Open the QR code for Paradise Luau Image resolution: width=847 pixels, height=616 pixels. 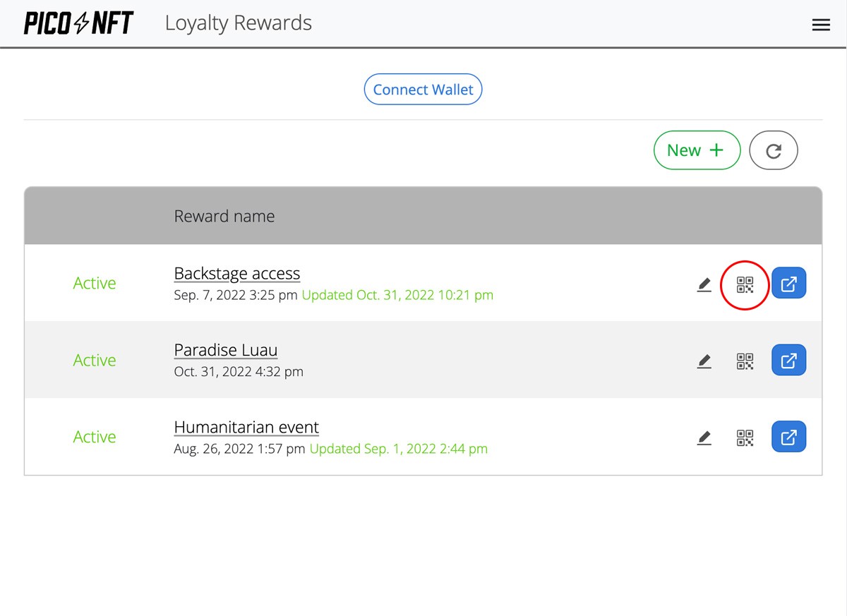[x=745, y=361]
